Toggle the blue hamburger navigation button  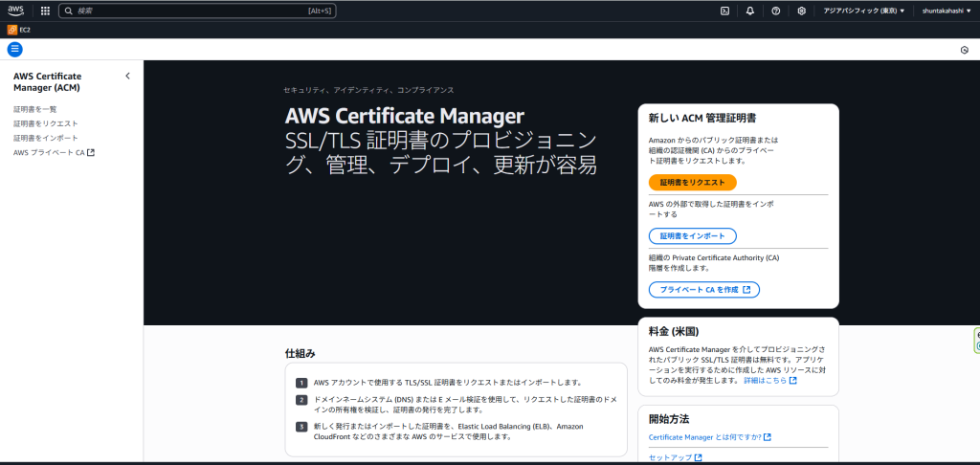point(15,50)
